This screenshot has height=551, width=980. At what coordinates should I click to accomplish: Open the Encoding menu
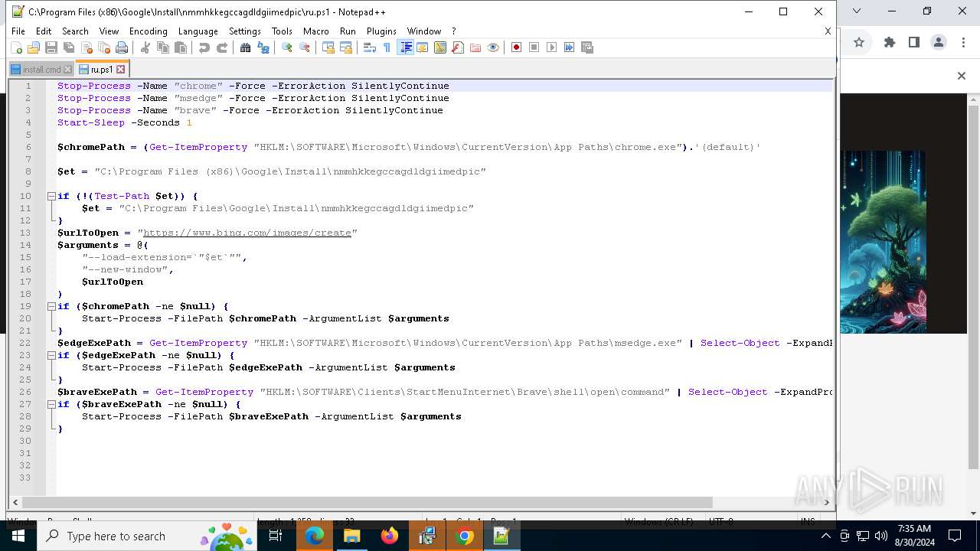point(149,31)
